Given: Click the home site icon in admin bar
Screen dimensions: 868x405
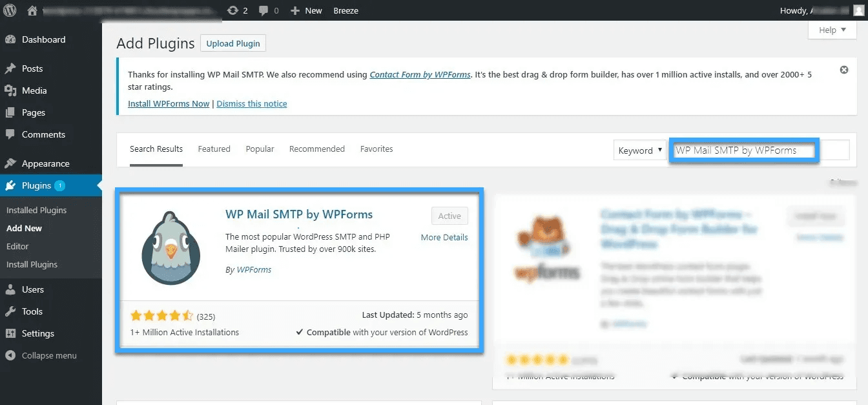Looking at the screenshot, I should coord(32,10).
